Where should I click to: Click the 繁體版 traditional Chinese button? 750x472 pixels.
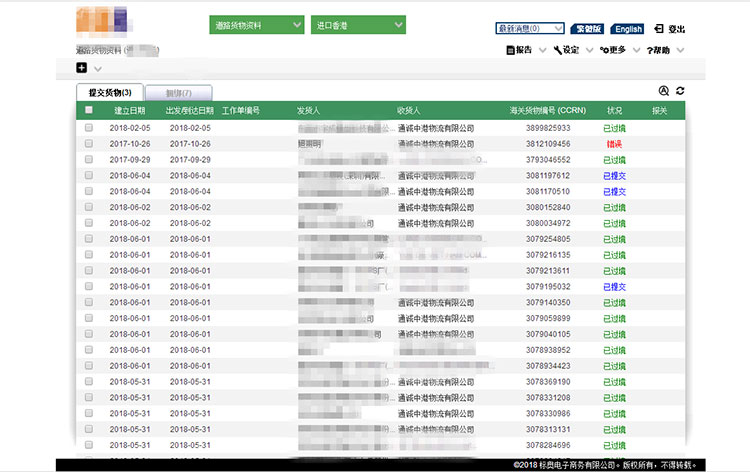coord(589,29)
